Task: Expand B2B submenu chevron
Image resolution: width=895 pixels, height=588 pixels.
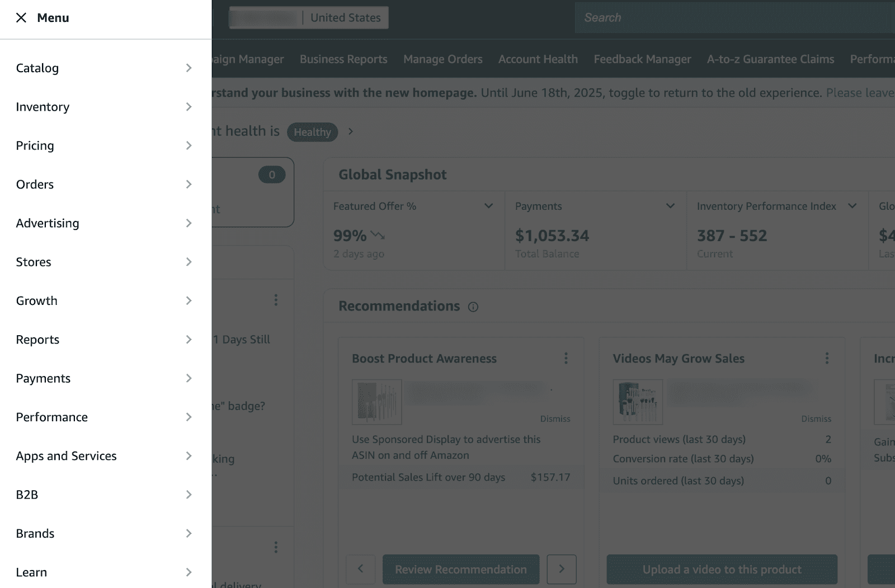Action: (189, 495)
